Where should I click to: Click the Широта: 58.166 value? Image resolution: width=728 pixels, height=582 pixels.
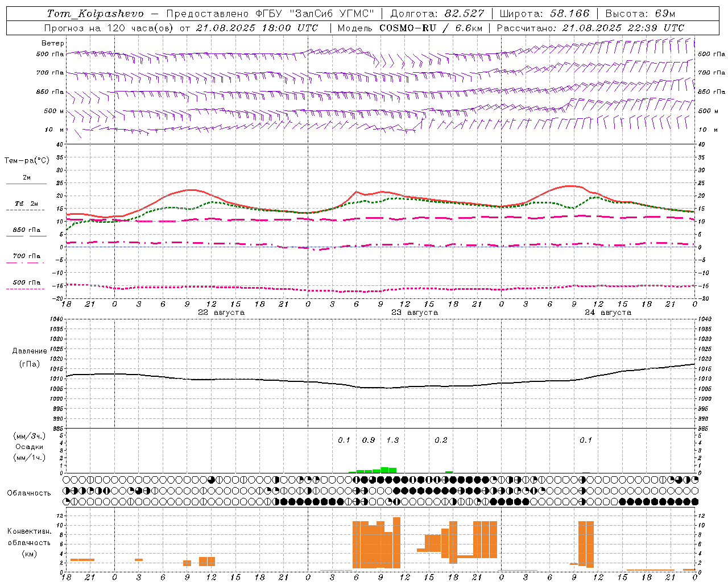click(x=544, y=14)
